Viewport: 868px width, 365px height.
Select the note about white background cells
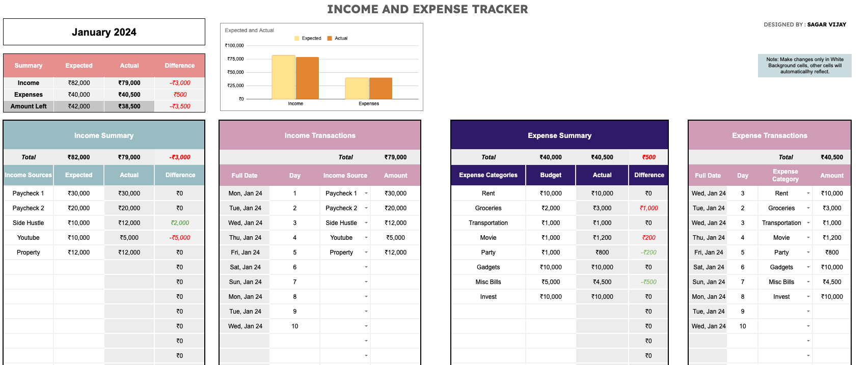click(x=804, y=66)
